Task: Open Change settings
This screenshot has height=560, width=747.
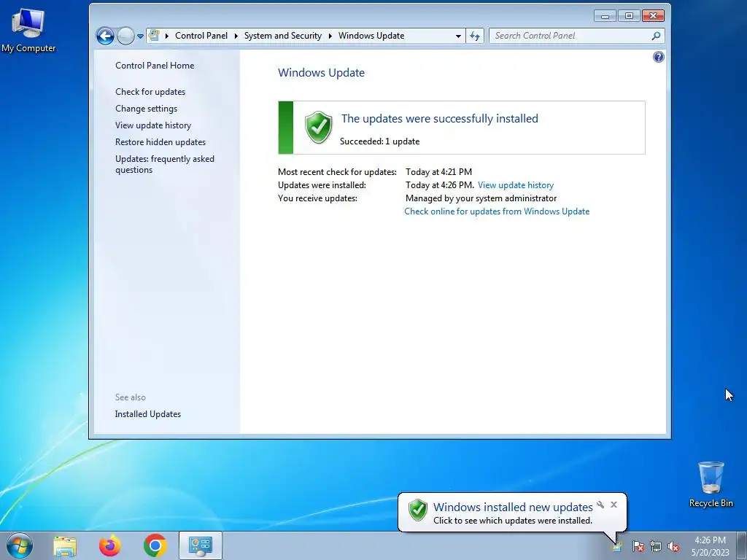Action: click(146, 109)
